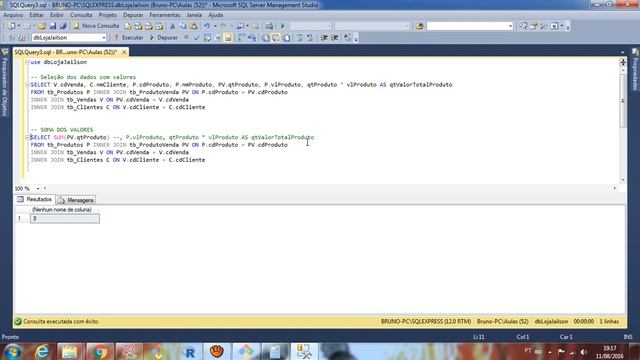
Task: Open the New Project icon dropdown arrow
Action: click(x=19, y=26)
